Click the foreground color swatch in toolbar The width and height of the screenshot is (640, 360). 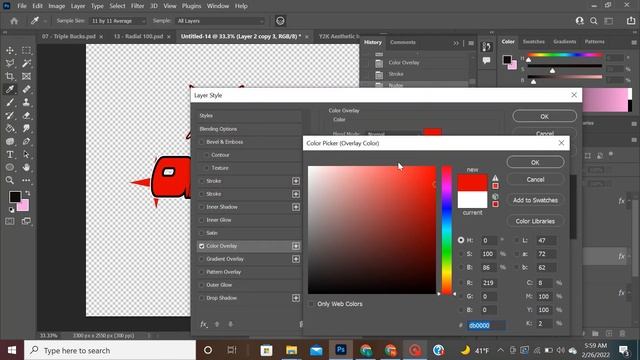click(x=15, y=197)
